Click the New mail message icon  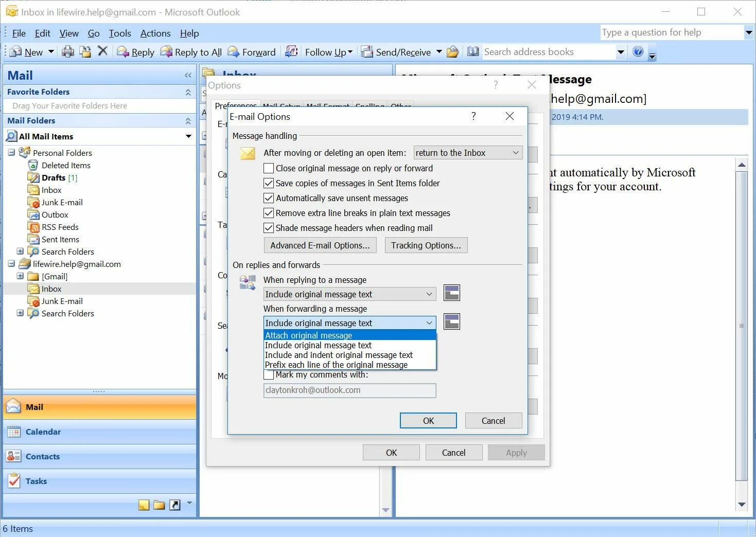pos(16,51)
